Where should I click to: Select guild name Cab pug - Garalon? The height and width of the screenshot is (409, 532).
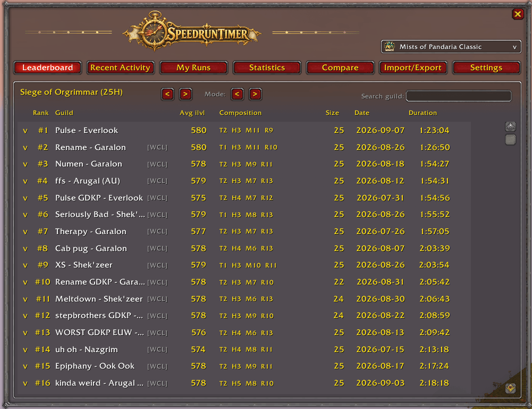tap(91, 248)
